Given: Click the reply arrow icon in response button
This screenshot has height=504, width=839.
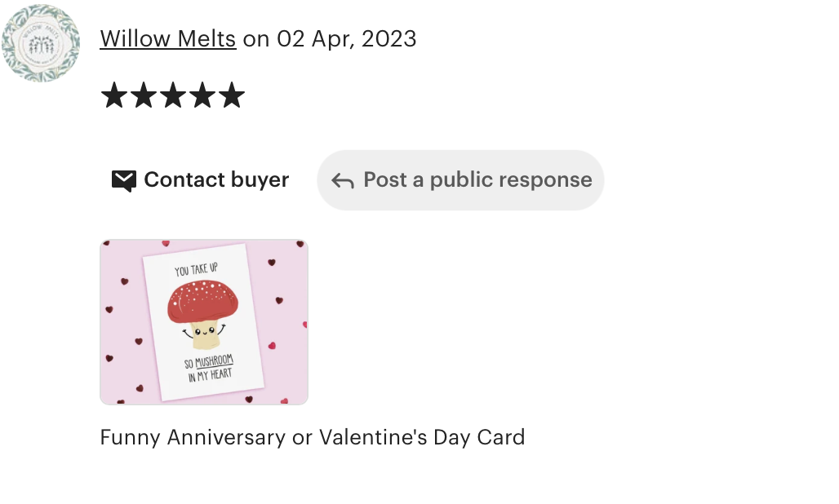Looking at the screenshot, I should click(x=343, y=181).
